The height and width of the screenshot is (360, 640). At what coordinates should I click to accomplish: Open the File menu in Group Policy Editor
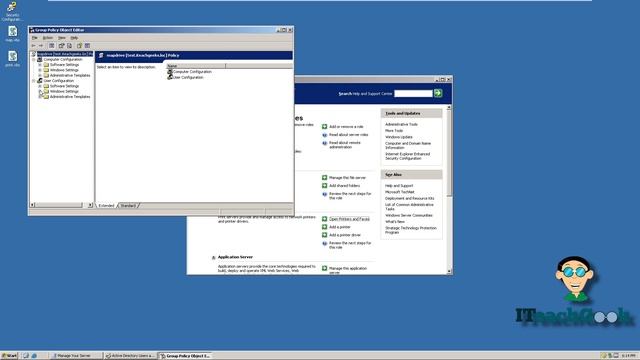(x=35, y=38)
